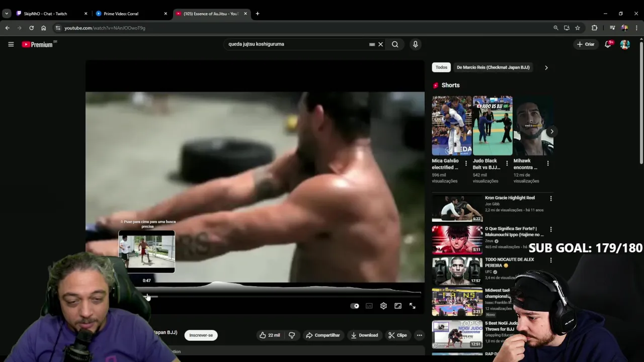Toggle the autoplay switch in player
Image resolution: width=644 pixels, height=362 pixels.
[x=355, y=306]
